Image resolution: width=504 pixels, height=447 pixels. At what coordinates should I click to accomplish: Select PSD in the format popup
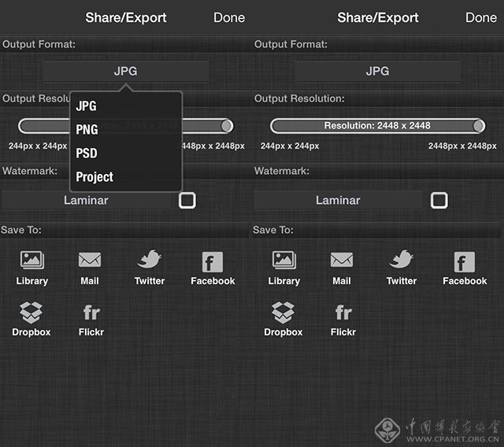[87, 153]
